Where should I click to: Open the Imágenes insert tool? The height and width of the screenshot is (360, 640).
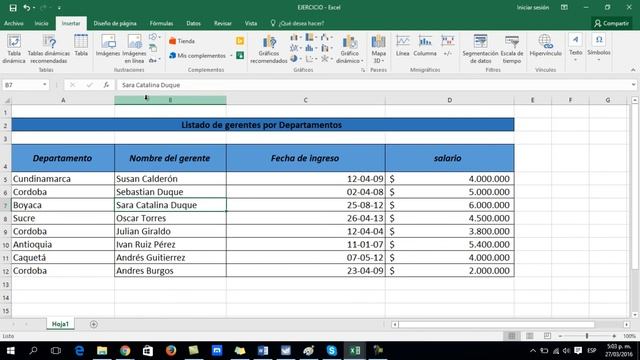[x=108, y=46]
